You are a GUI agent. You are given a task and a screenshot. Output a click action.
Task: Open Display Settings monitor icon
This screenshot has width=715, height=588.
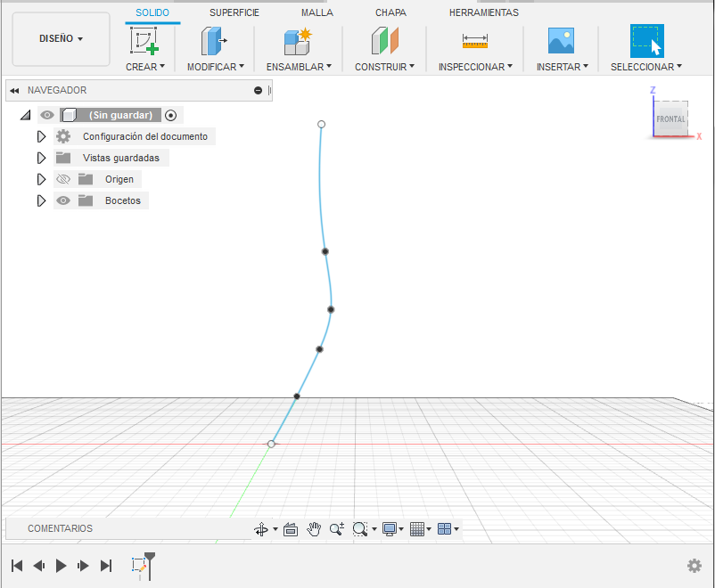click(390, 529)
